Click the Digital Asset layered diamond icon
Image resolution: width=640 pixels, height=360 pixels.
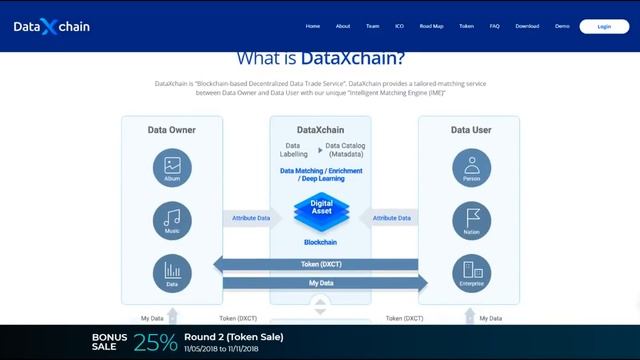(322, 212)
